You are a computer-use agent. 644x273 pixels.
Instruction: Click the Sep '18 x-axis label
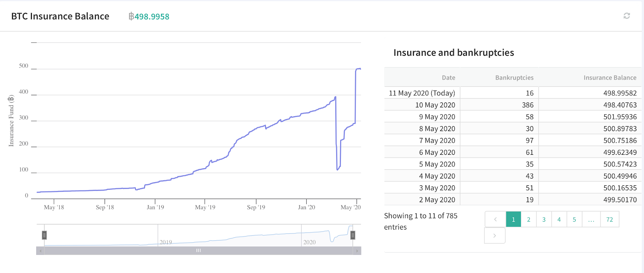(x=105, y=207)
